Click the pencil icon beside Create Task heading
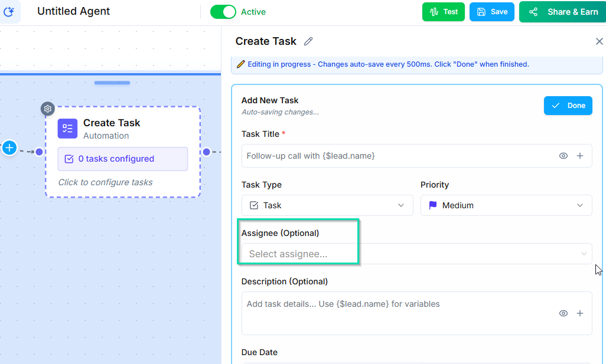 pos(308,41)
